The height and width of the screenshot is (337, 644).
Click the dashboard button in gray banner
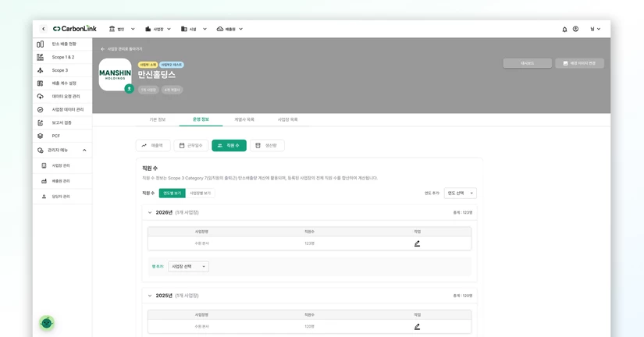(528, 63)
